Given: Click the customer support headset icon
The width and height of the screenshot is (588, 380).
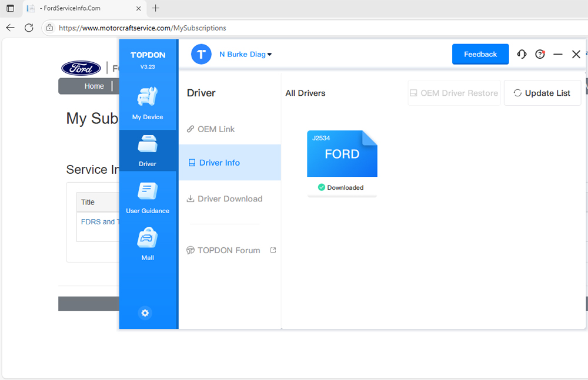Looking at the screenshot, I should coord(522,54).
